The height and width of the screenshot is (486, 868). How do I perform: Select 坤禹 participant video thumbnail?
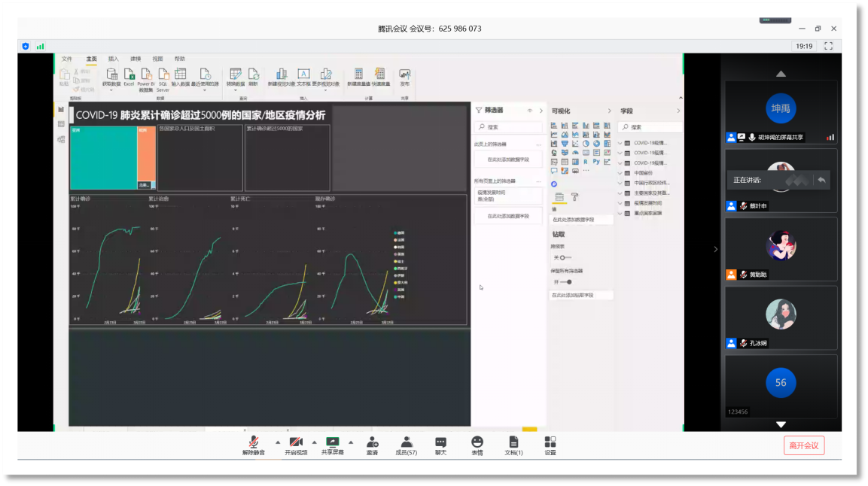click(x=781, y=110)
